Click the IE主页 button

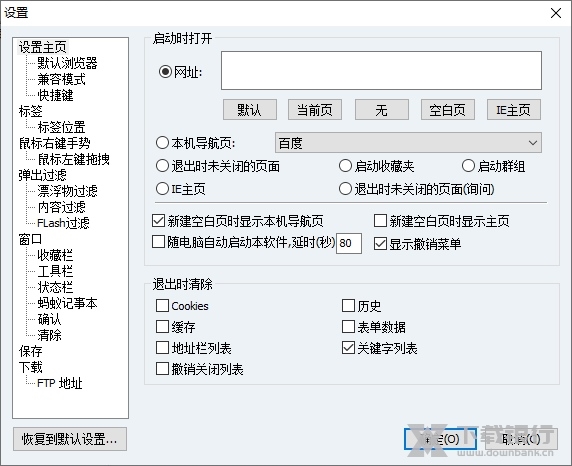pos(514,109)
